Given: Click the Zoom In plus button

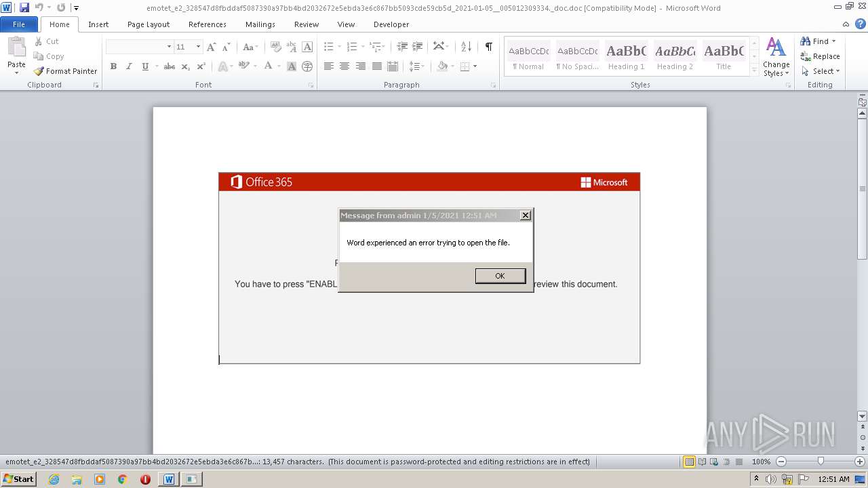Looking at the screenshot, I should pyautogui.click(x=860, y=462).
